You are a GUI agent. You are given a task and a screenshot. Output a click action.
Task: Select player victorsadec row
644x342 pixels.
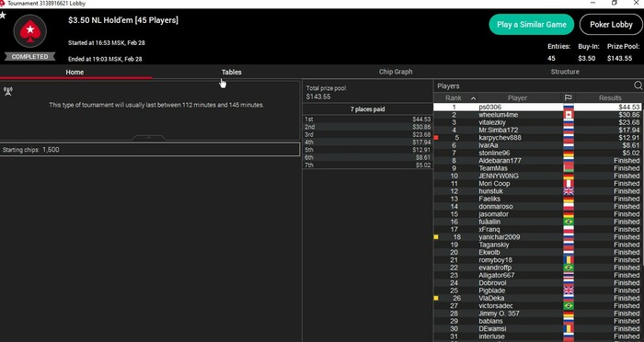pyautogui.click(x=537, y=306)
